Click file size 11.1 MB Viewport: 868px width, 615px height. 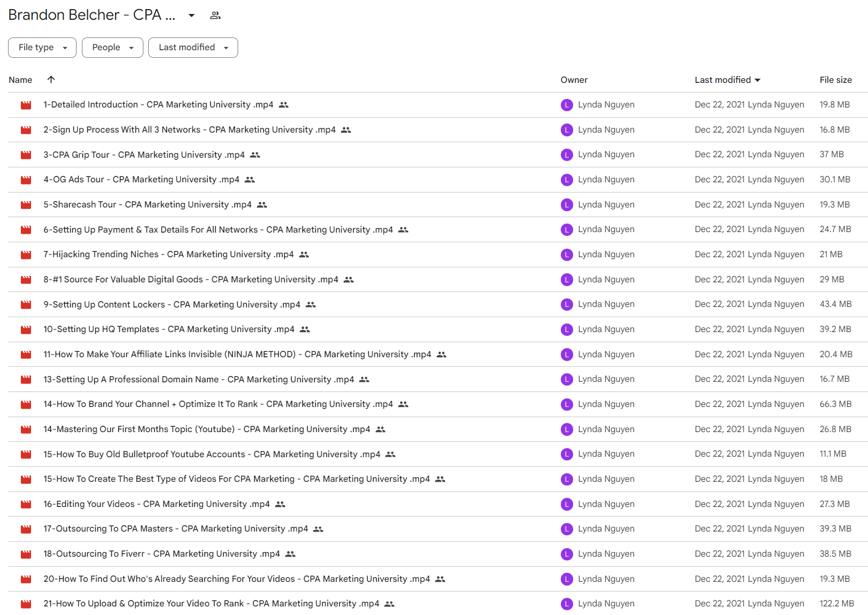point(833,454)
